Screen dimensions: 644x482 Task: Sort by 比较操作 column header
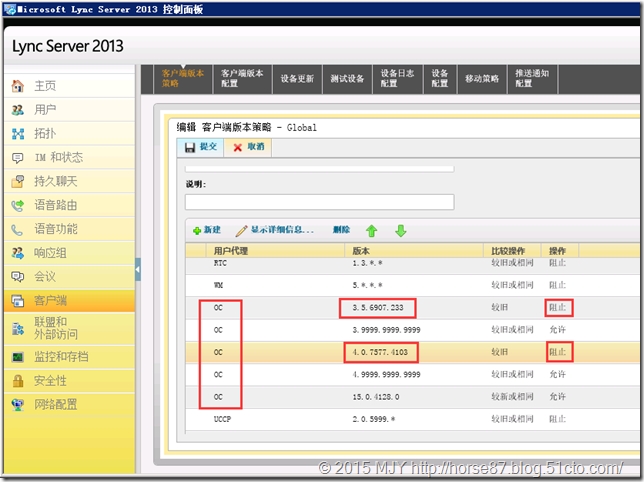click(512, 251)
